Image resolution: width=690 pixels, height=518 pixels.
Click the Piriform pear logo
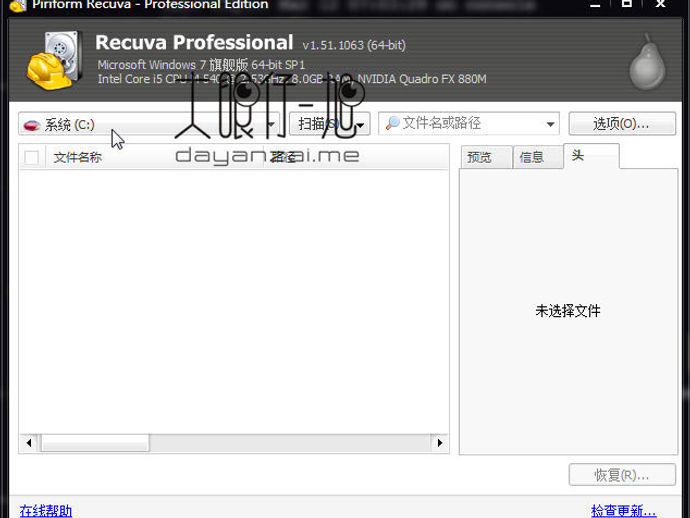pos(647,62)
